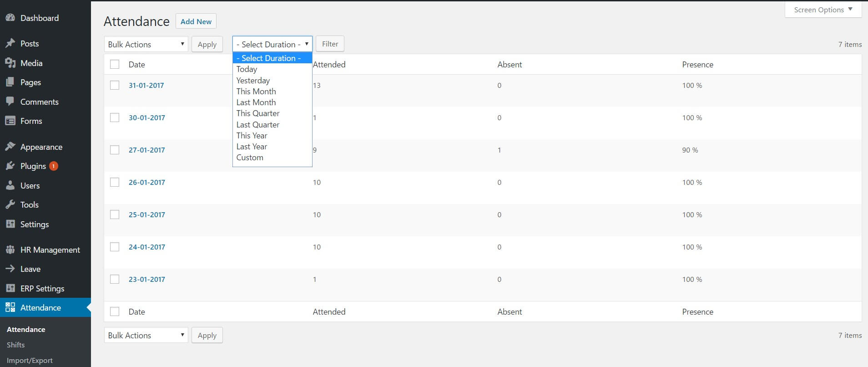Click the Tools wrench icon
868x367 pixels.
tap(10, 205)
